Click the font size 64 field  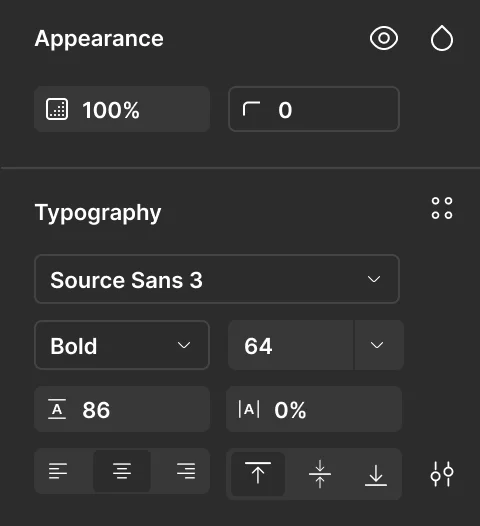(x=290, y=345)
